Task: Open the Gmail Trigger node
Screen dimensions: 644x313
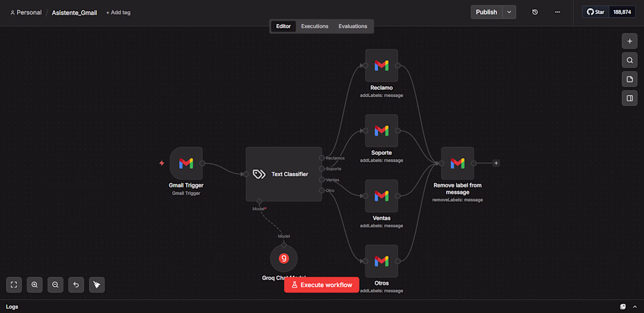Action: 186,164
